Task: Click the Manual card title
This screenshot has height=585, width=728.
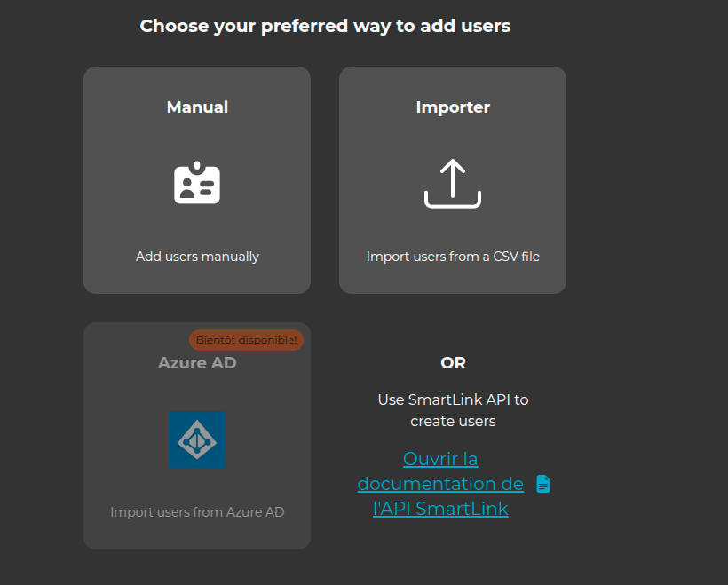Action: click(196, 107)
